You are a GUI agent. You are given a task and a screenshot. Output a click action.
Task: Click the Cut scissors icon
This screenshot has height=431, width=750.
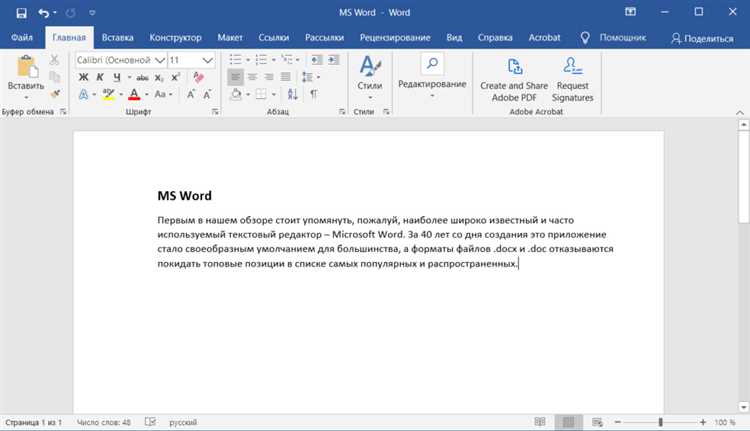point(55,60)
